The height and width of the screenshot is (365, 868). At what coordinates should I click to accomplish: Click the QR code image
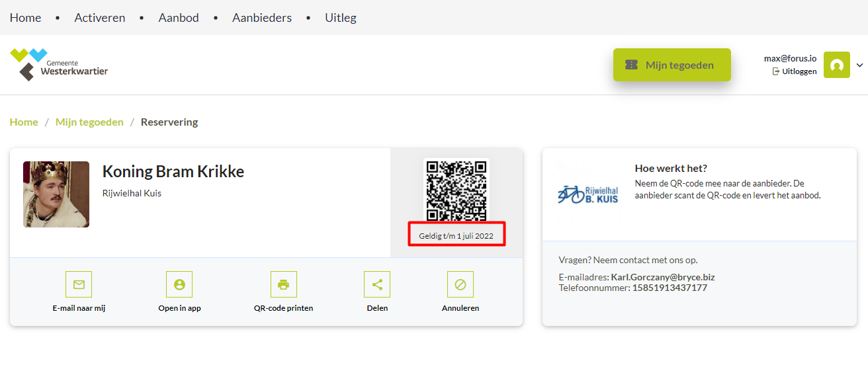point(456,190)
